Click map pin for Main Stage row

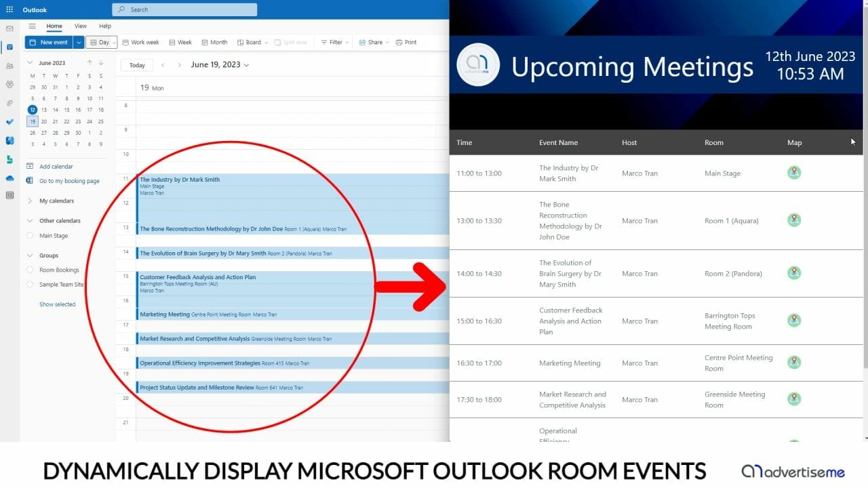[x=794, y=173]
